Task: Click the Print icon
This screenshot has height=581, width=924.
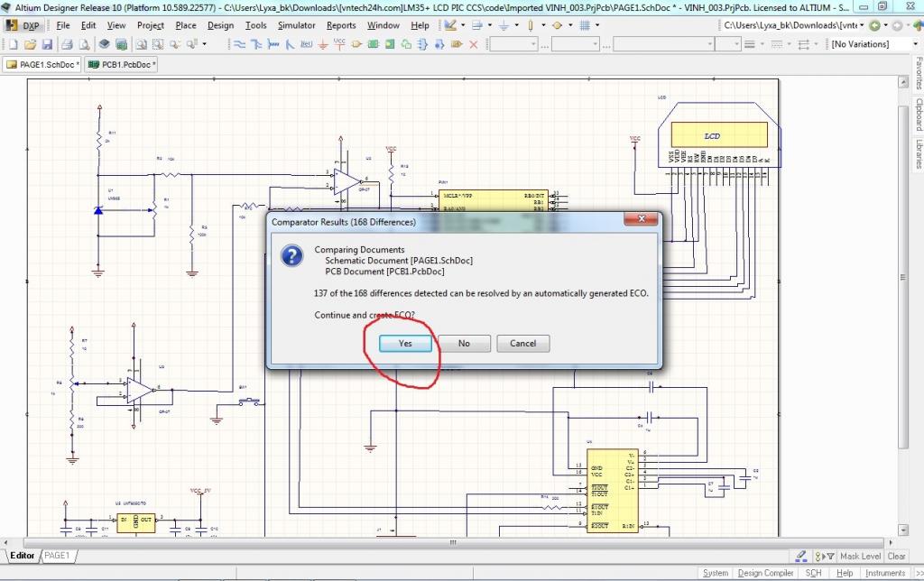Action: 67,44
